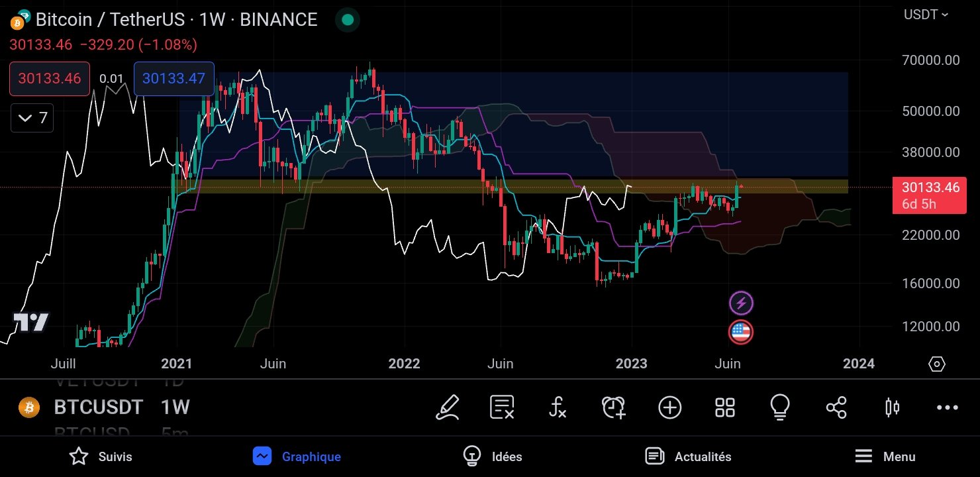Share the chart

pyautogui.click(x=836, y=407)
